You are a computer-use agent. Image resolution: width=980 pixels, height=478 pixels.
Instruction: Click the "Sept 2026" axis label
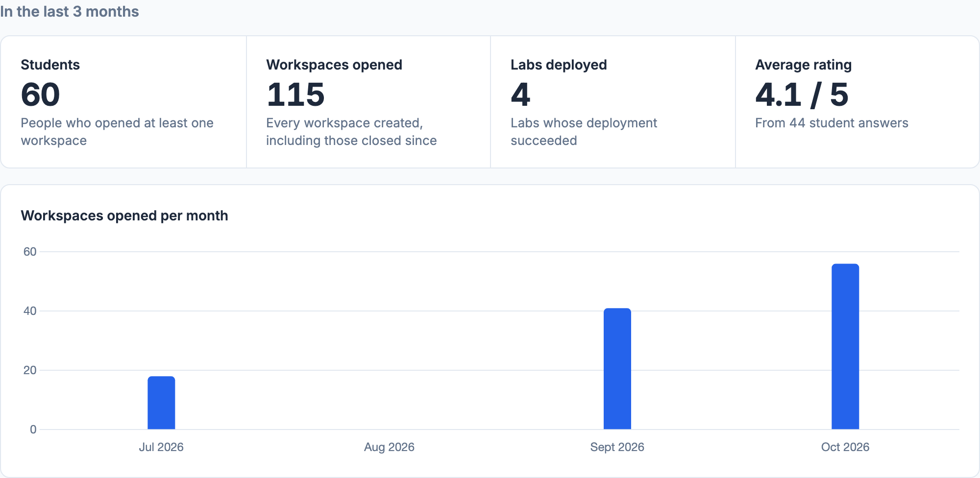tap(617, 447)
